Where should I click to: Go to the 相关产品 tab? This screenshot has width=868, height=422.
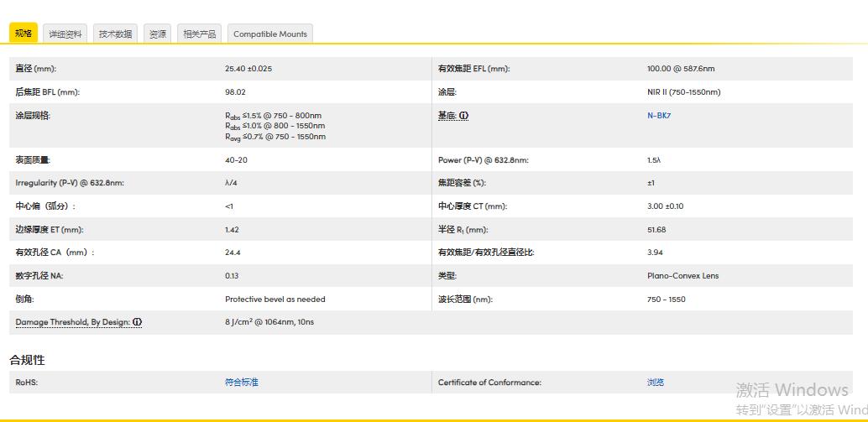point(199,34)
